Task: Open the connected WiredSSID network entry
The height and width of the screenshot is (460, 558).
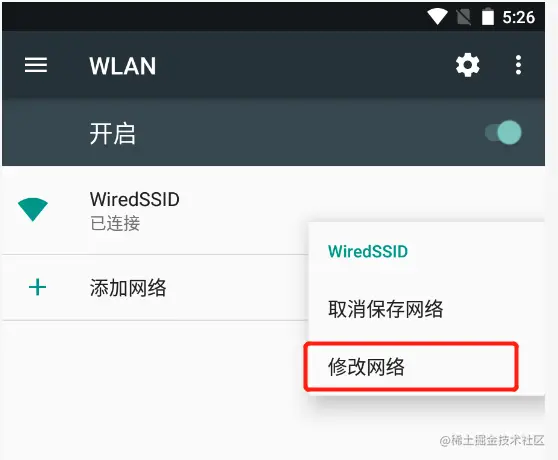Action: tap(155, 211)
